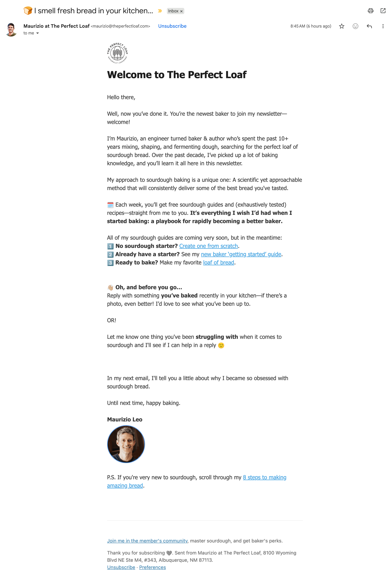Viewport: 392px width, 575px height.
Task: Follow the 'loaf of bread' link
Action: point(218,263)
